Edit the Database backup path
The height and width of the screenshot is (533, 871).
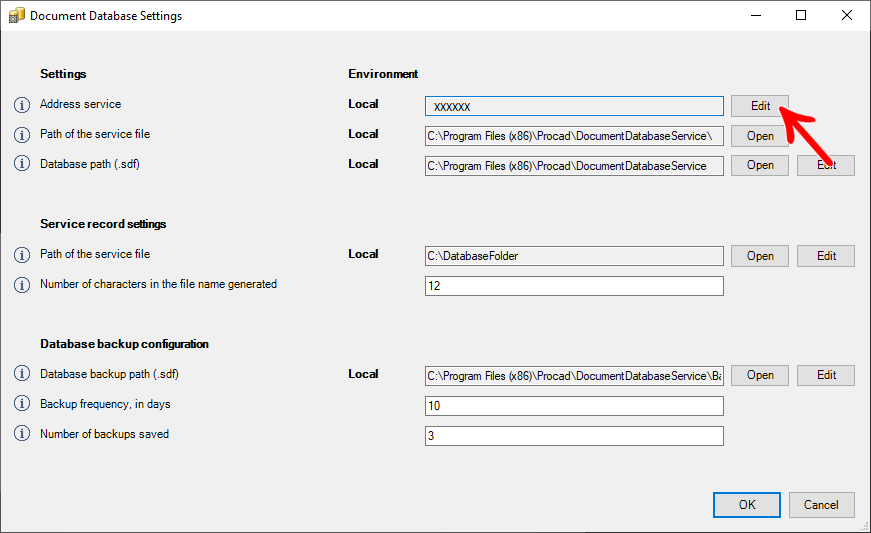point(826,375)
